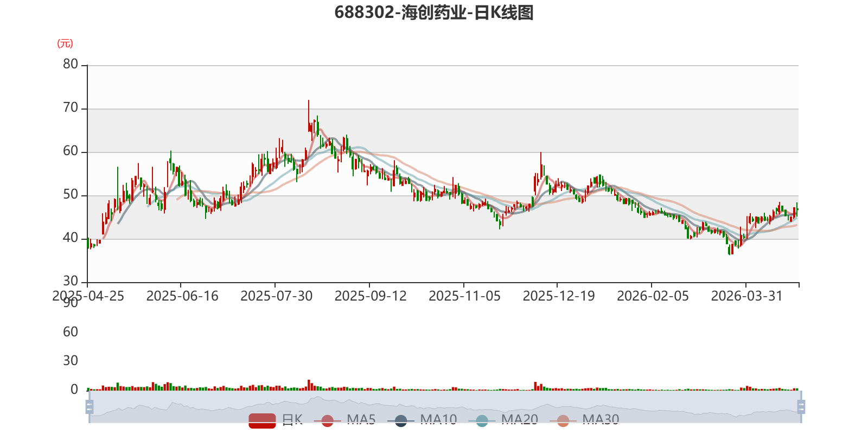Viewport: 868px width, 434px height.
Task: Click the (元) unit label
Action: [65, 43]
